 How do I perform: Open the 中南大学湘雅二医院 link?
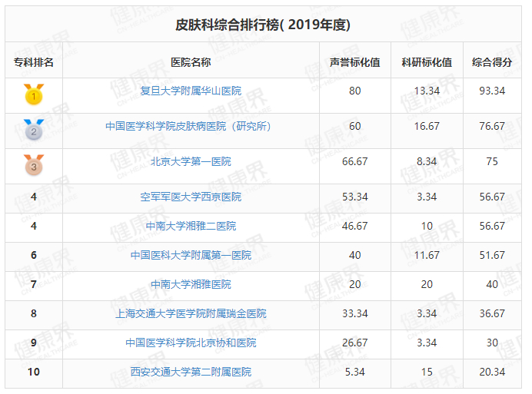pos(191,226)
